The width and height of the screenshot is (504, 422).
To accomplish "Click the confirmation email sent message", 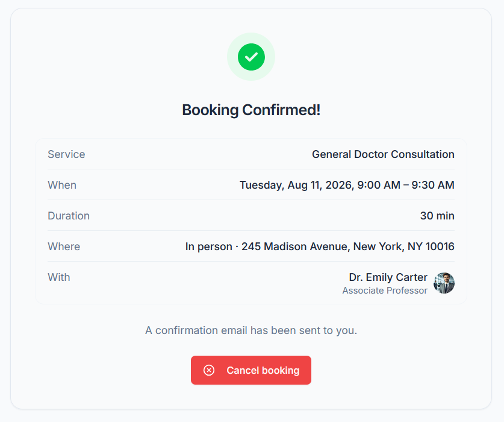I will click(x=251, y=330).
